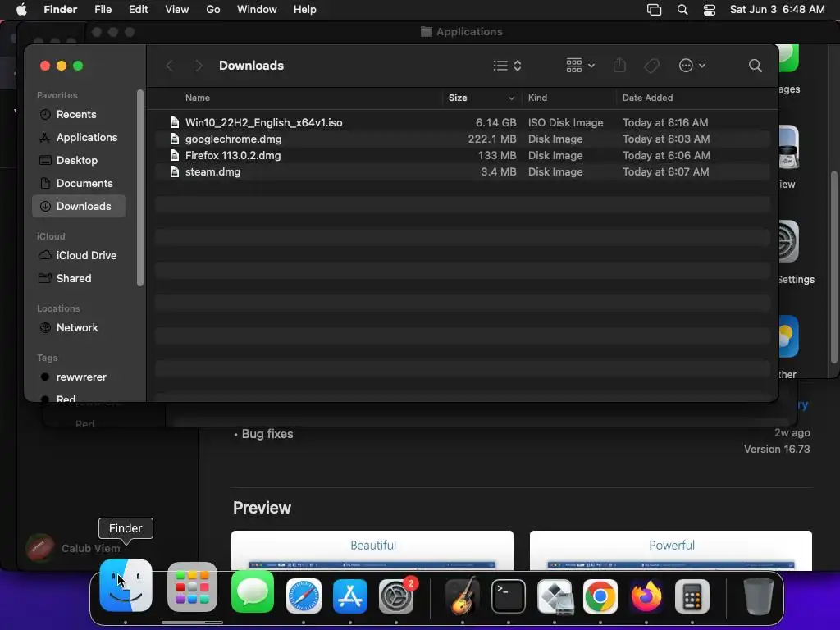Select Desktop in the sidebar
This screenshot has width=840, height=630.
tap(79, 161)
